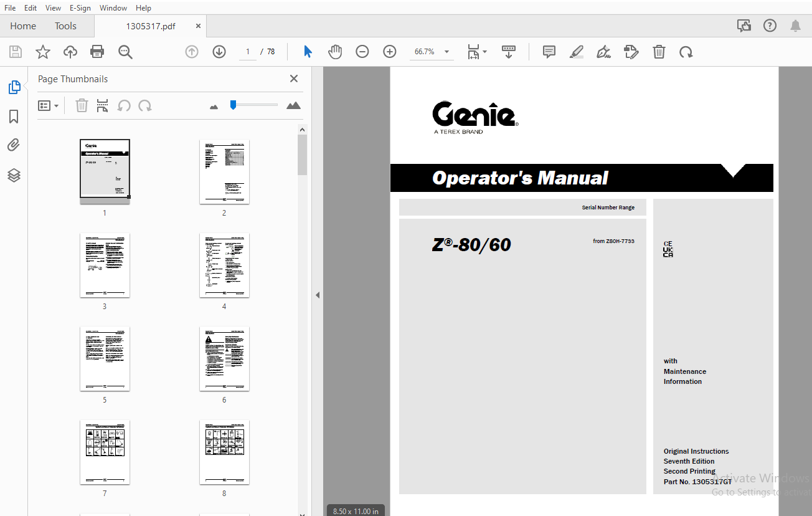The image size is (812, 516).
Task: Open the Edit menu
Action: [x=31, y=7]
